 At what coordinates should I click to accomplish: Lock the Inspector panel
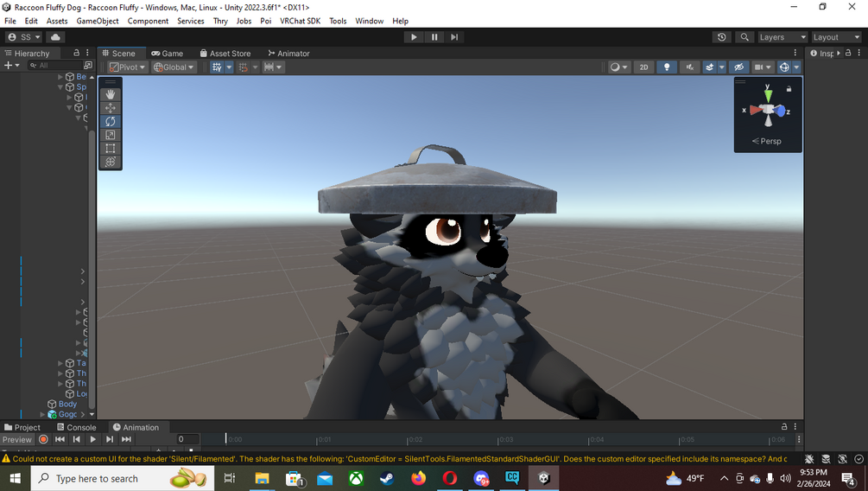click(848, 53)
